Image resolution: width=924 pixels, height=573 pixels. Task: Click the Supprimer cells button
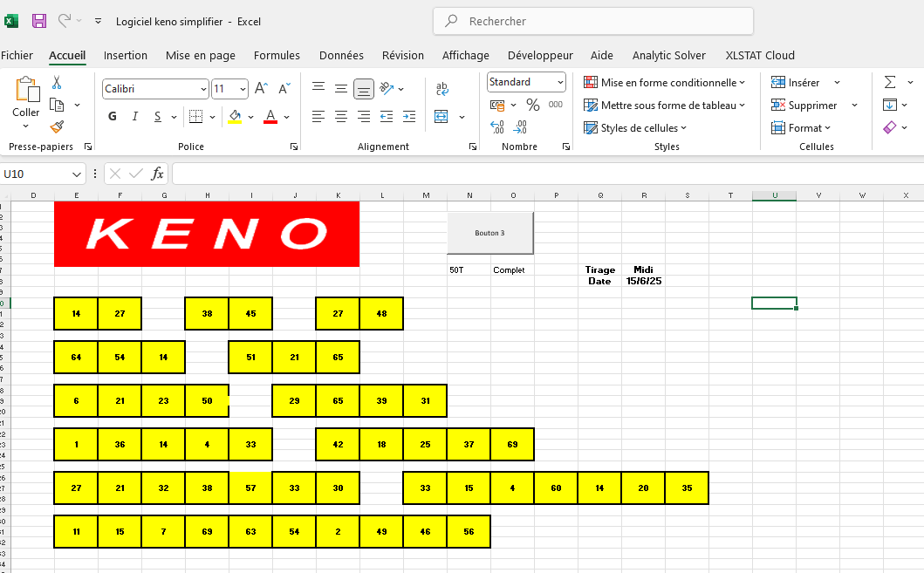click(804, 106)
